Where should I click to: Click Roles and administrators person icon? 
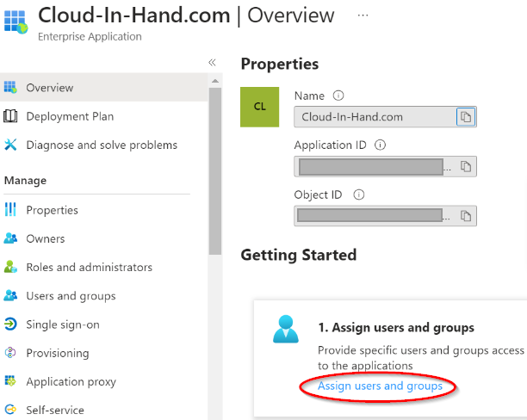pos(10,267)
